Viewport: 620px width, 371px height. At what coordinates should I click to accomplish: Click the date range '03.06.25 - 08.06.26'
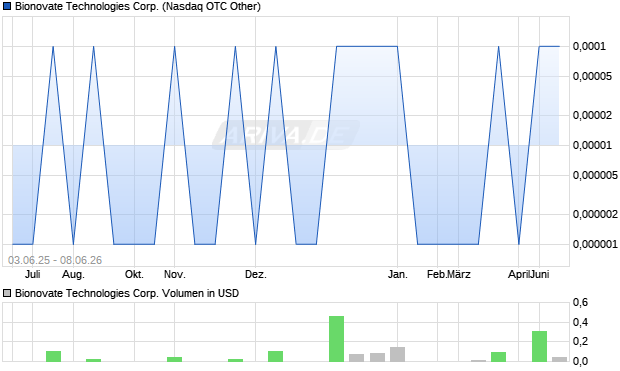coord(55,260)
